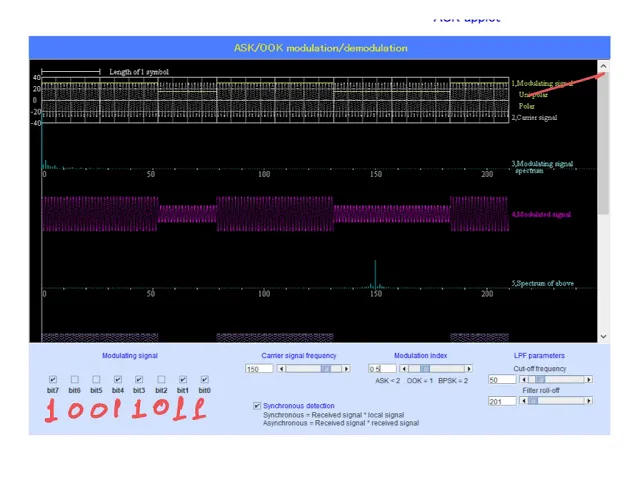Click the Filter roll-off value field
This screenshot has width=640, height=480.
(502, 402)
